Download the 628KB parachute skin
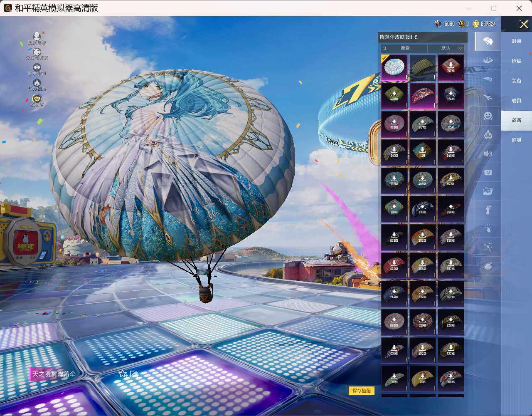 [451, 322]
